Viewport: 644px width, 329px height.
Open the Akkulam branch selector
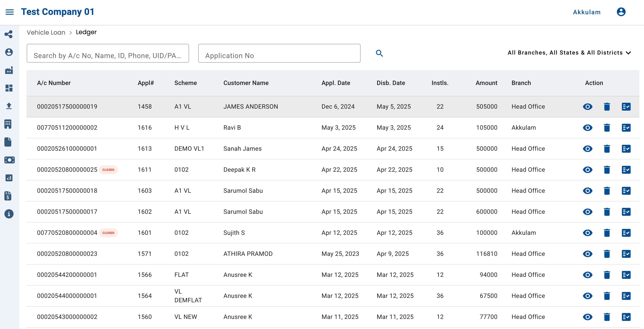click(587, 12)
